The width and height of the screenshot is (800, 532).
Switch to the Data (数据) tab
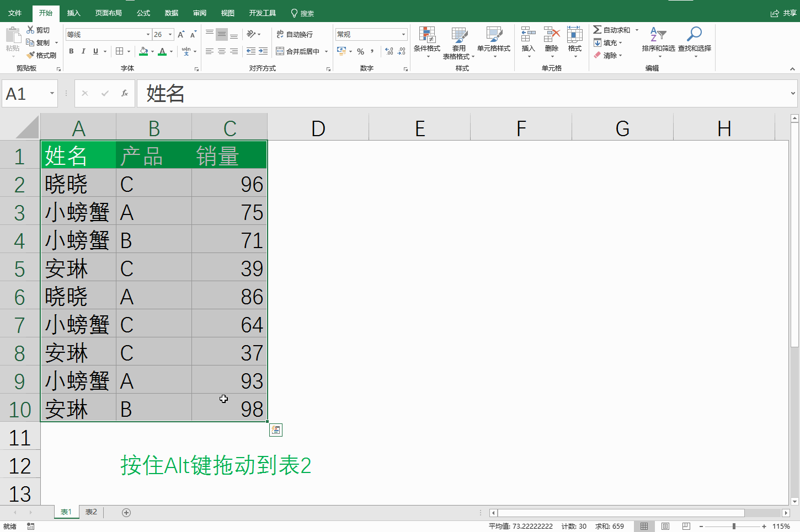(x=172, y=13)
